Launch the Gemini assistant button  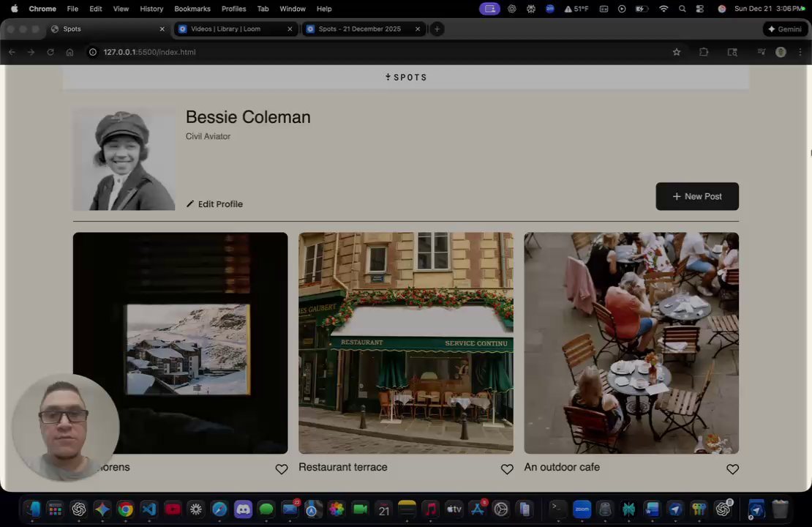point(784,29)
